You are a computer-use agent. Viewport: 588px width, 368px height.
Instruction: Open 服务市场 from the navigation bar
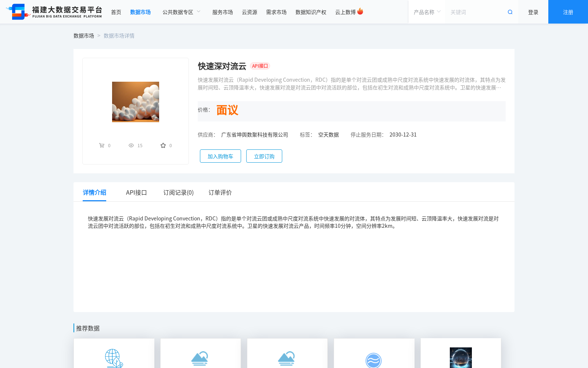click(223, 12)
